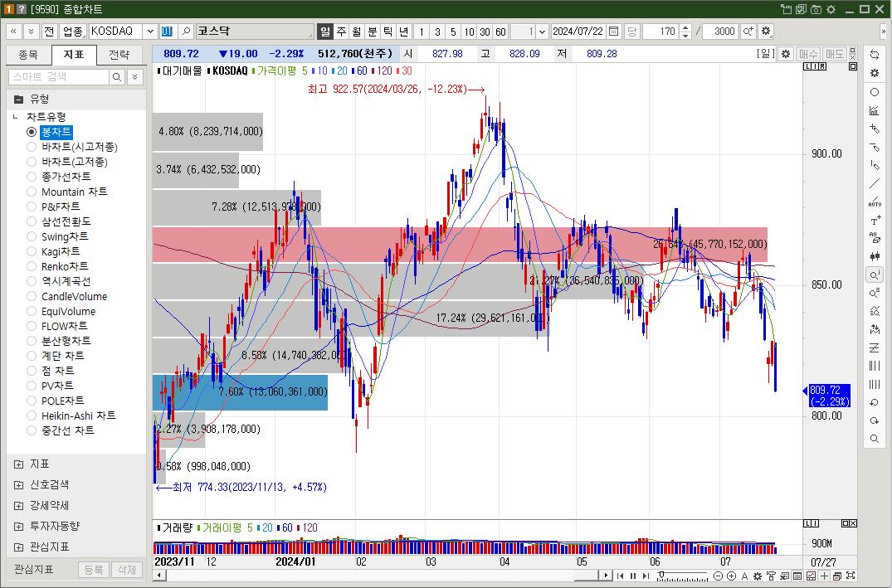Open the calendar date picker icon
This screenshot has height=588, width=892.
(613, 32)
